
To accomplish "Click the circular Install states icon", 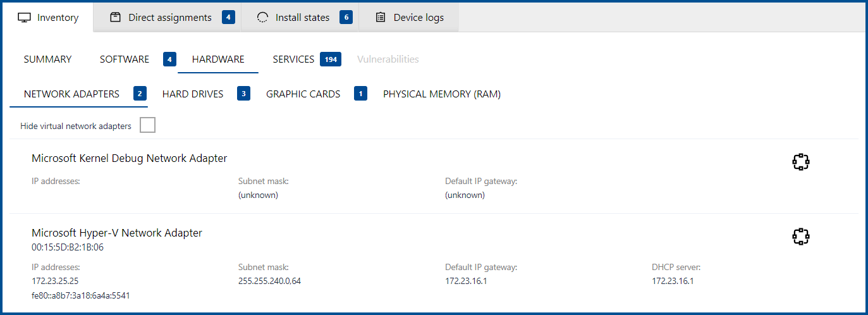I will (262, 18).
